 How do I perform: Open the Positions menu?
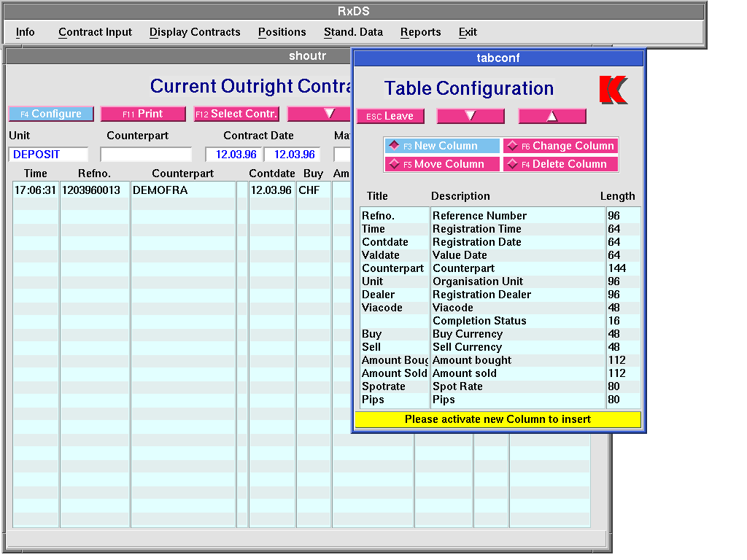pos(282,32)
